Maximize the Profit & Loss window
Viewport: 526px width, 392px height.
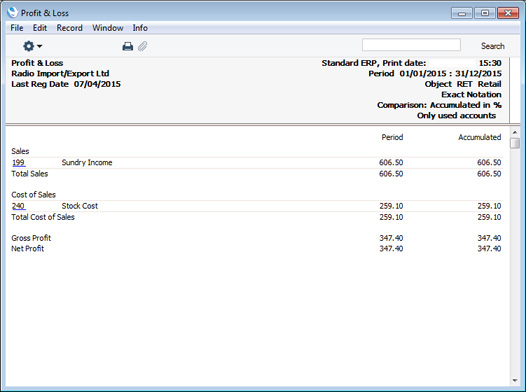click(485, 13)
